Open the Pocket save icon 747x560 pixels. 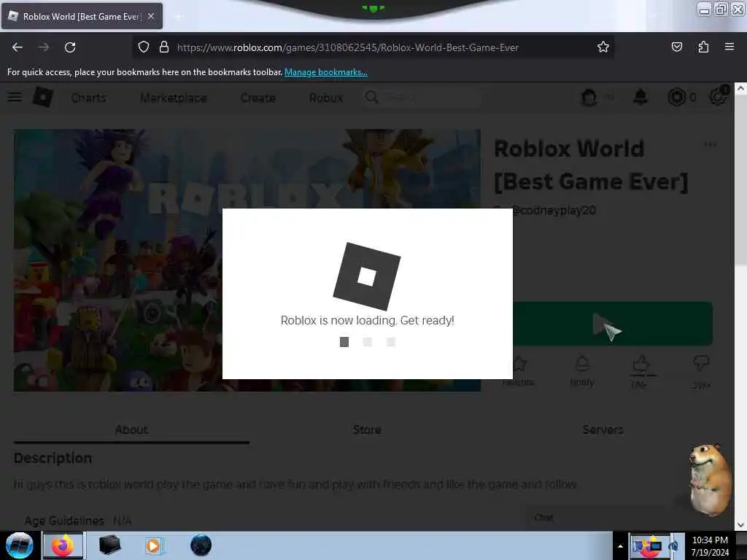676,47
